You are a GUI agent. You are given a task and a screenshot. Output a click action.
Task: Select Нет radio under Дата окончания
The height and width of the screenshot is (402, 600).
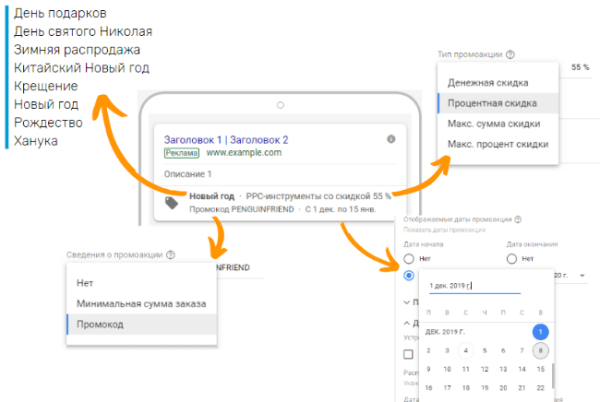coord(512,258)
